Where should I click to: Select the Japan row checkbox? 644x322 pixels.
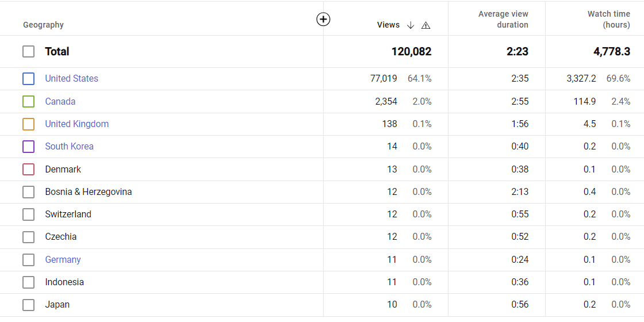pyautogui.click(x=28, y=305)
